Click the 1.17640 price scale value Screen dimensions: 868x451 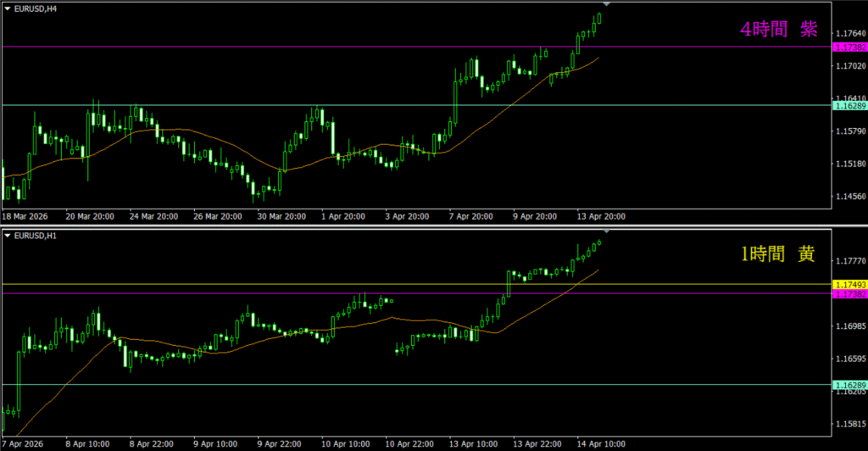(849, 35)
